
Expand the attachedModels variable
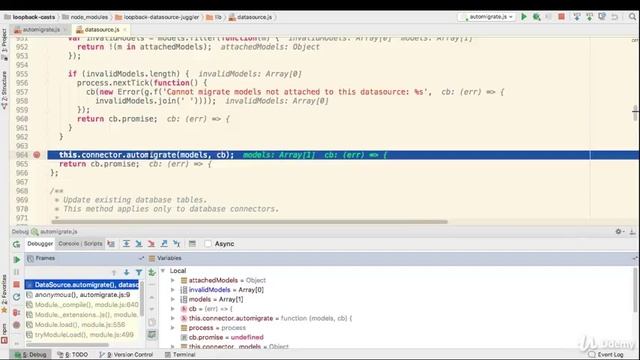(173, 280)
